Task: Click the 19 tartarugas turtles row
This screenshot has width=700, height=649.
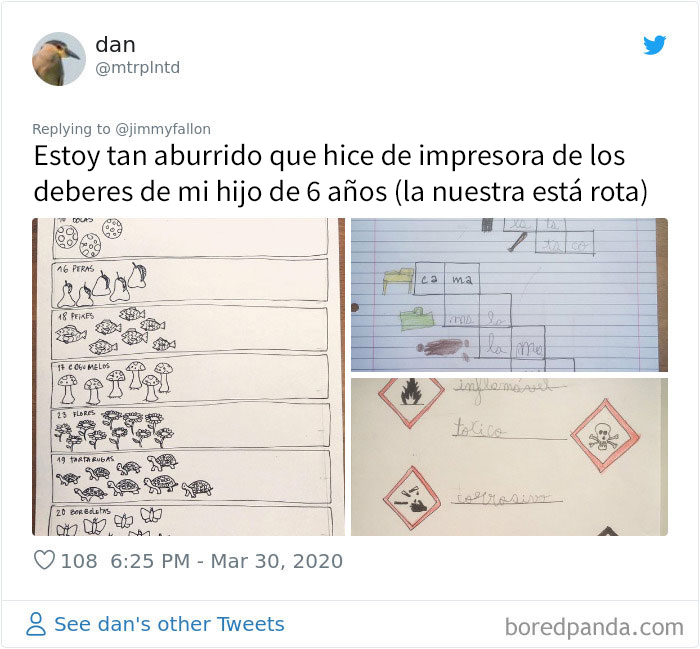Action: click(191, 477)
